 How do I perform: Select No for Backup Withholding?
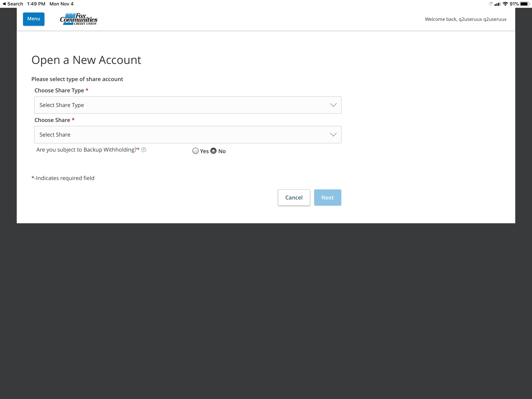[x=213, y=151]
